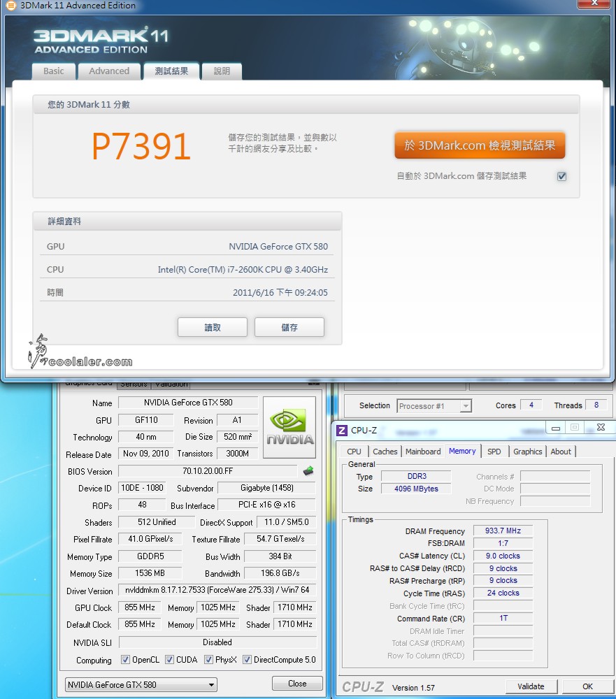
Task: Open the Graphics tab in CPU-Z
Action: 528,452
